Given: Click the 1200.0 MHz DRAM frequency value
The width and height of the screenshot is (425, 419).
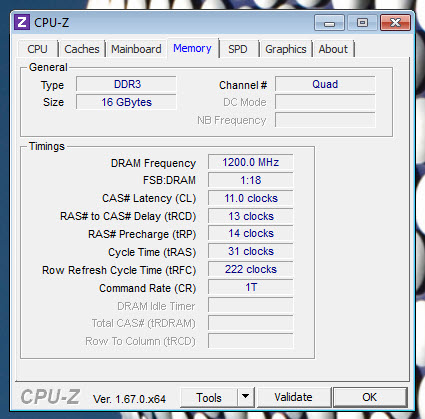Looking at the screenshot, I should click(x=251, y=162).
